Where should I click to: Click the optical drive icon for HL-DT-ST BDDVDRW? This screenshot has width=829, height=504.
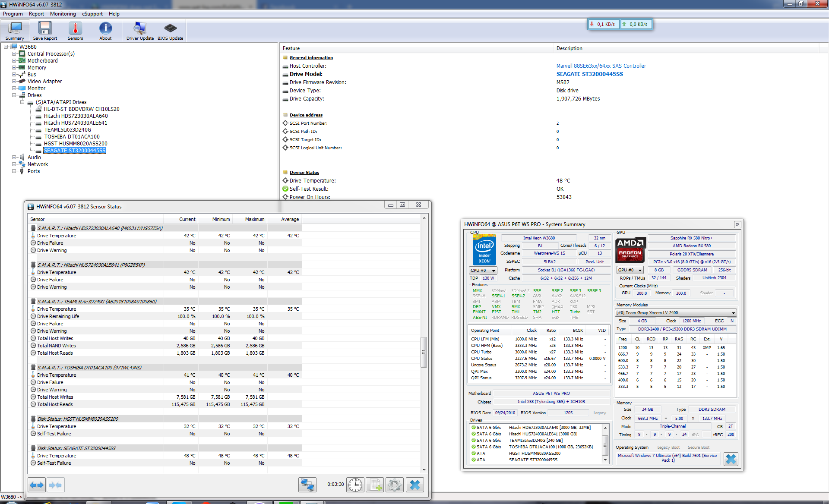[38, 109]
